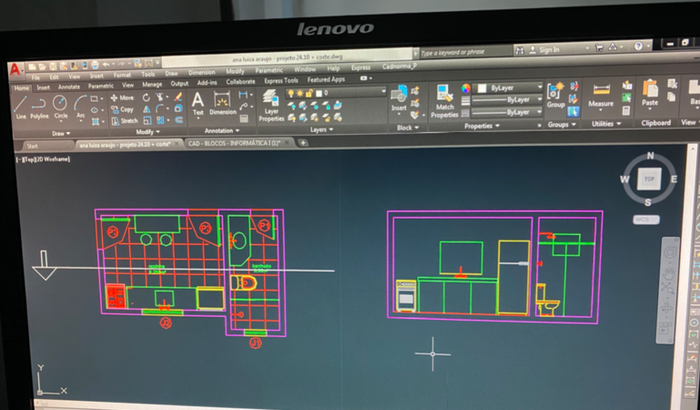Click the object color wheel swatch
The height and width of the screenshot is (410, 700).
[x=466, y=88]
